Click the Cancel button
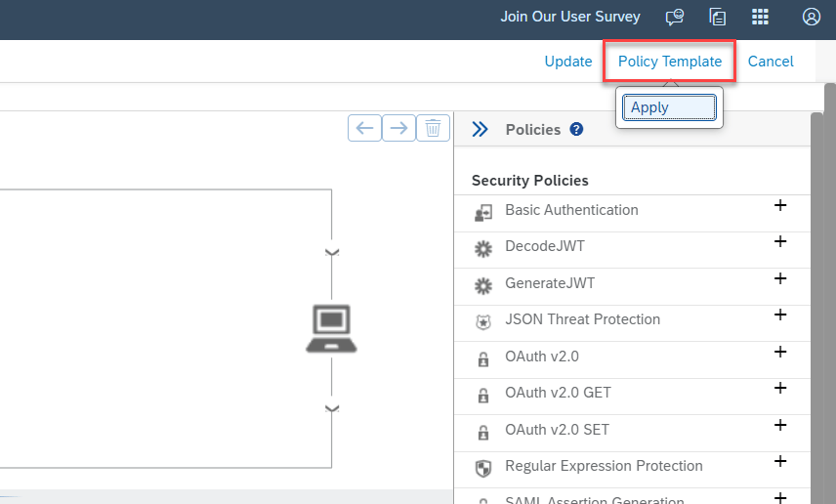The image size is (836, 504). 771,62
